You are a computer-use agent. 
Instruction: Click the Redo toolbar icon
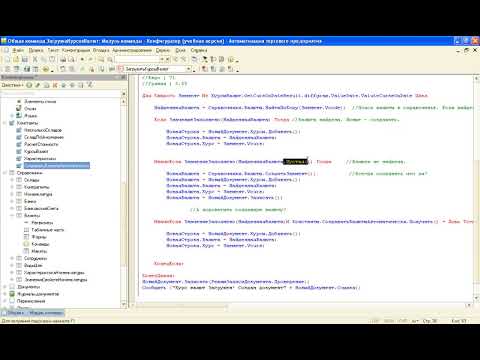(91, 59)
